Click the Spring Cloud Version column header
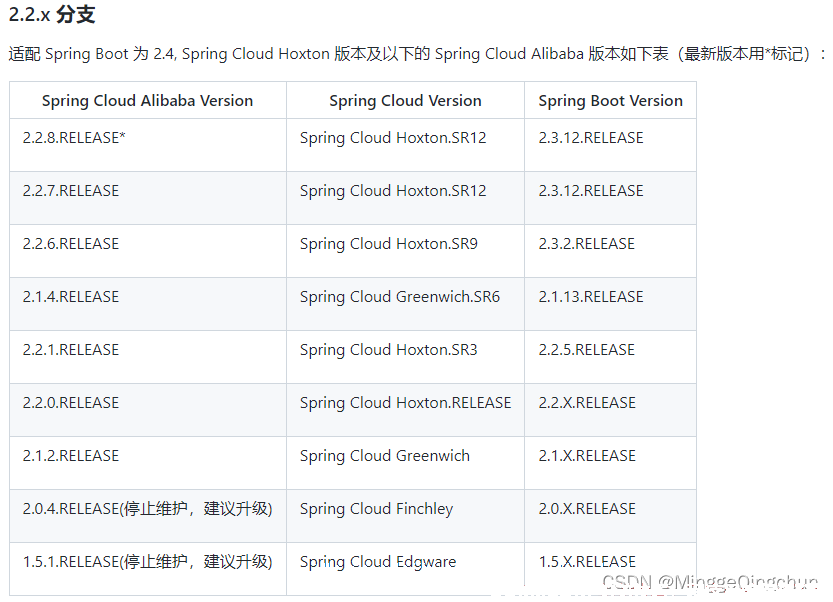The image size is (833, 602). click(x=405, y=101)
